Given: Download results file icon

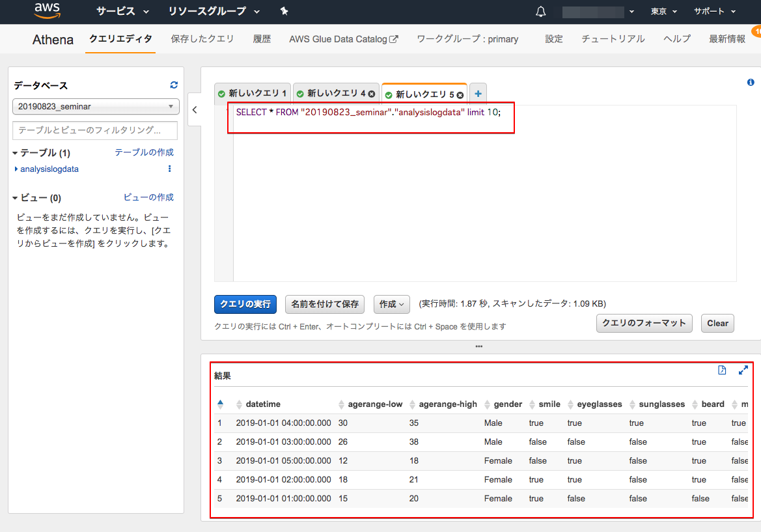Looking at the screenshot, I should click(x=722, y=370).
